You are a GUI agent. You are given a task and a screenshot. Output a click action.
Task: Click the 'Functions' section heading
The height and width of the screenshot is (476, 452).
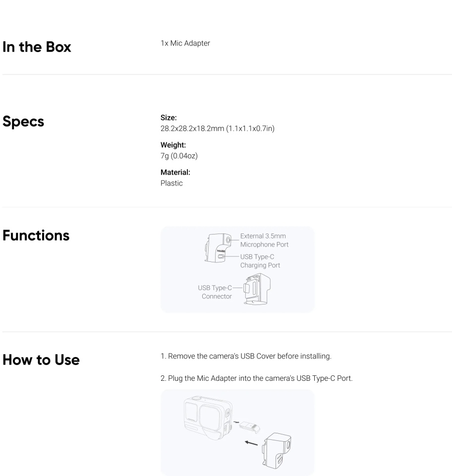coord(36,235)
